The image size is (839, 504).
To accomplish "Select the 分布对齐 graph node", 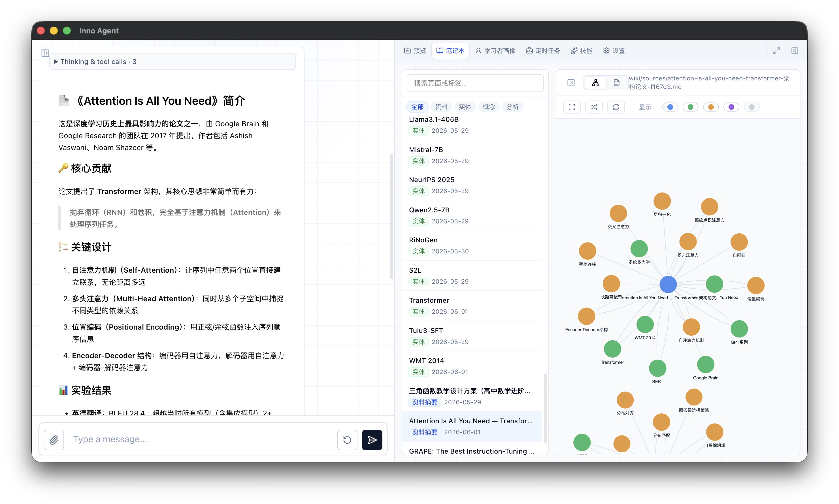I will pyautogui.click(x=625, y=400).
